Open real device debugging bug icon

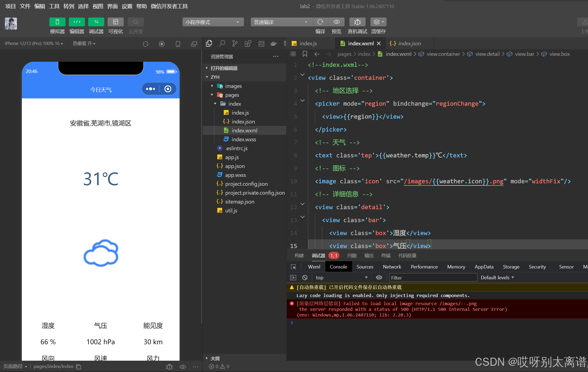(x=357, y=22)
